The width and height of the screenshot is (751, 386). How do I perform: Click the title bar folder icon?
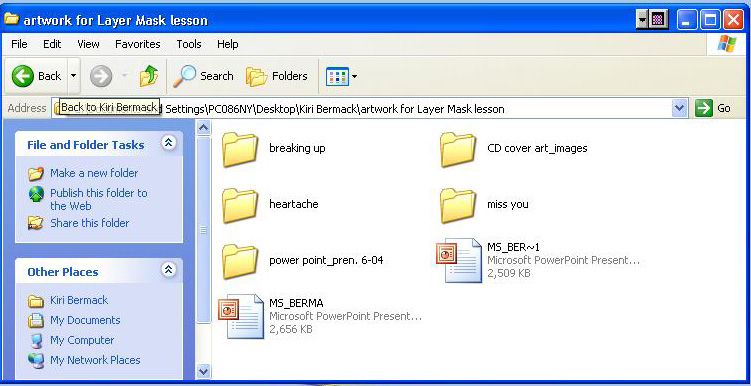(x=11, y=19)
